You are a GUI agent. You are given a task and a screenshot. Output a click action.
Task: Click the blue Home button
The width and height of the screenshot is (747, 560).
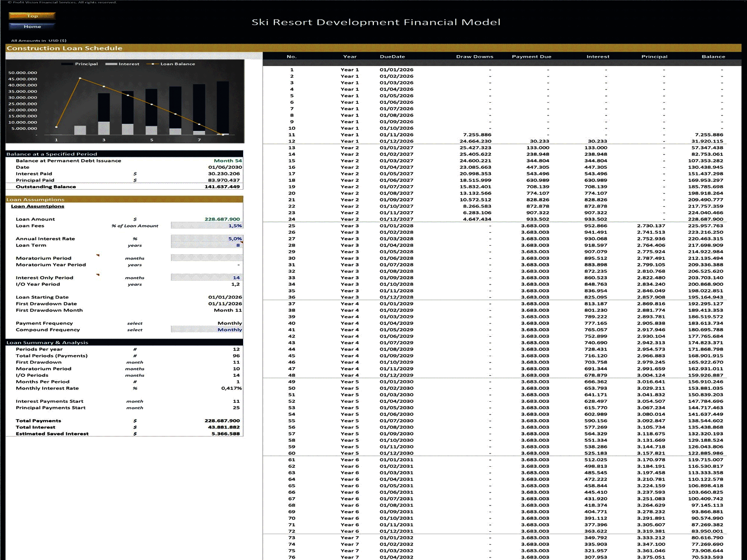pyautogui.click(x=32, y=26)
